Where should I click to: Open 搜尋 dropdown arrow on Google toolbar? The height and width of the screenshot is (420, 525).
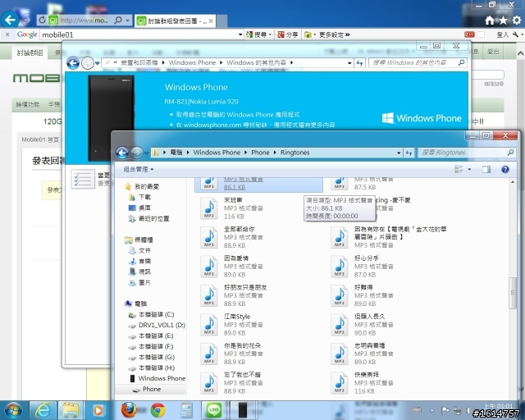click(x=270, y=34)
